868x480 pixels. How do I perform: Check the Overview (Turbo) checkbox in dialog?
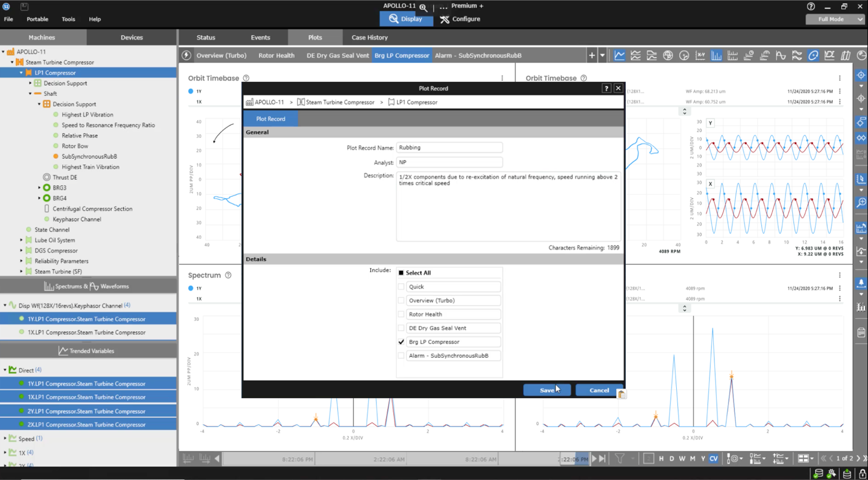pyautogui.click(x=401, y=301)
